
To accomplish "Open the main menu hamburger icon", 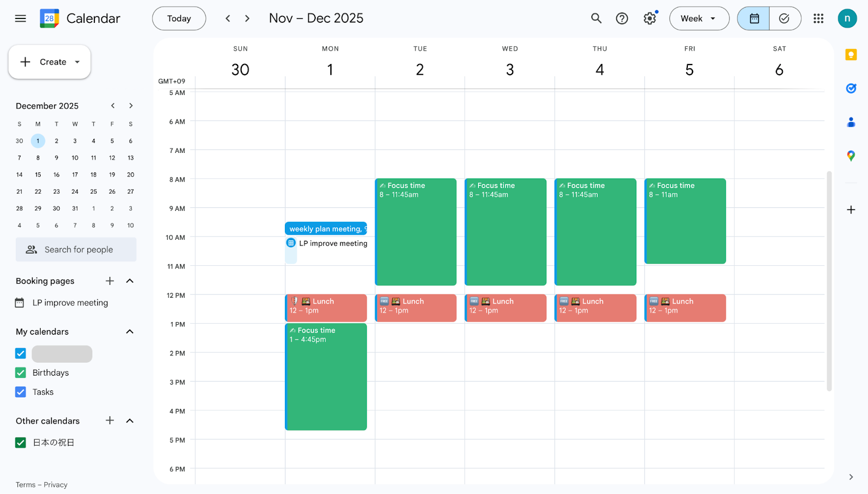I will [x=21, y=18].
